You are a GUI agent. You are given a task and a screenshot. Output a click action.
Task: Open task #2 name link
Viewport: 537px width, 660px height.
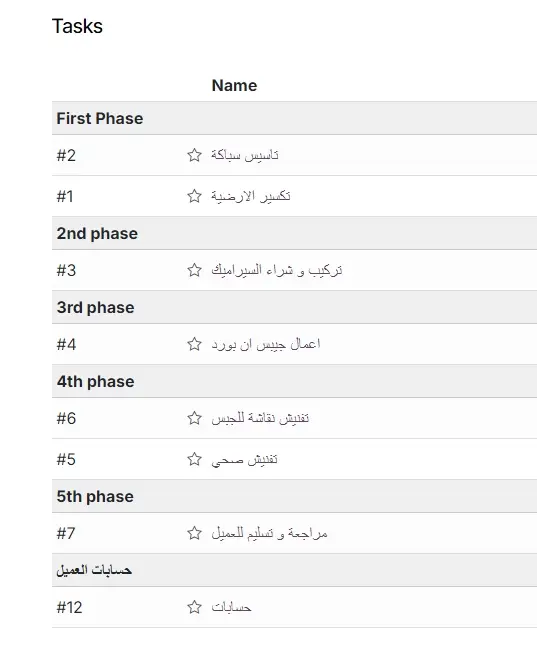245,155
